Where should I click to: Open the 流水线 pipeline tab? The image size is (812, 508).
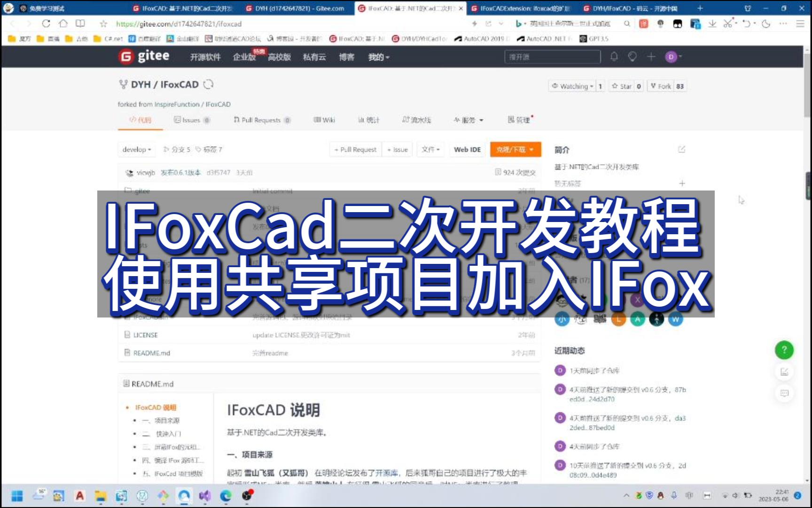(416, 120)
